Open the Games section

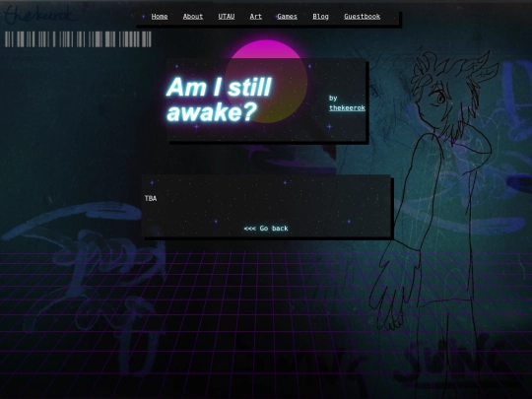pos(287,17)
